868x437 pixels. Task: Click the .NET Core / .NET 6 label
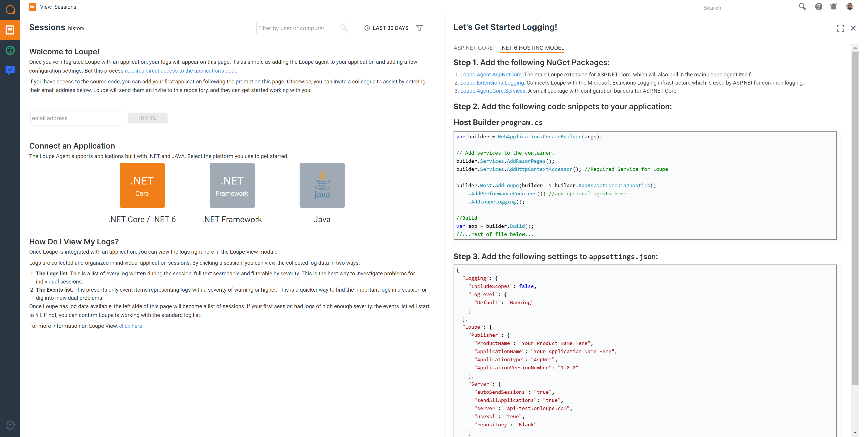[x=142, y=219]
